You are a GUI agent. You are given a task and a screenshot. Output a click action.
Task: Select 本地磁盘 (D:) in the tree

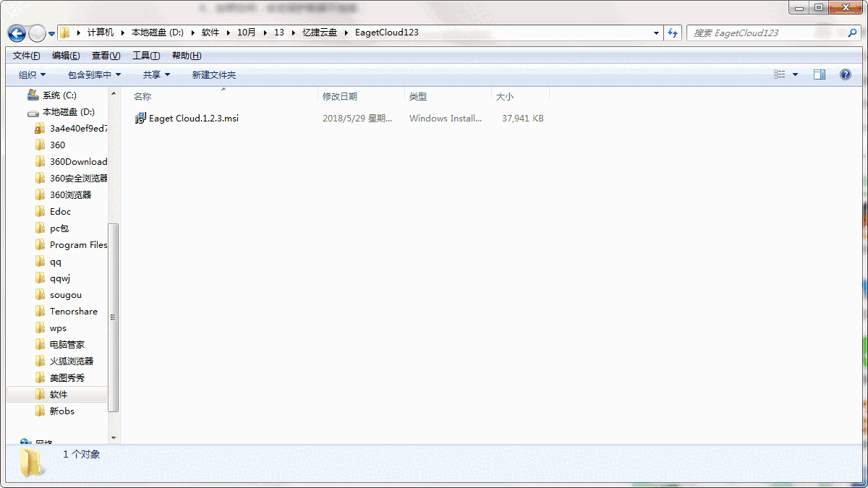pos(69,112)
